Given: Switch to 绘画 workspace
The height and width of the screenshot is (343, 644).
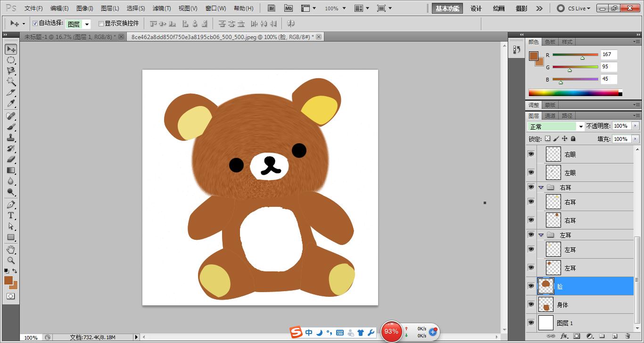Looking at the screenshot, I should coord(499,8).
